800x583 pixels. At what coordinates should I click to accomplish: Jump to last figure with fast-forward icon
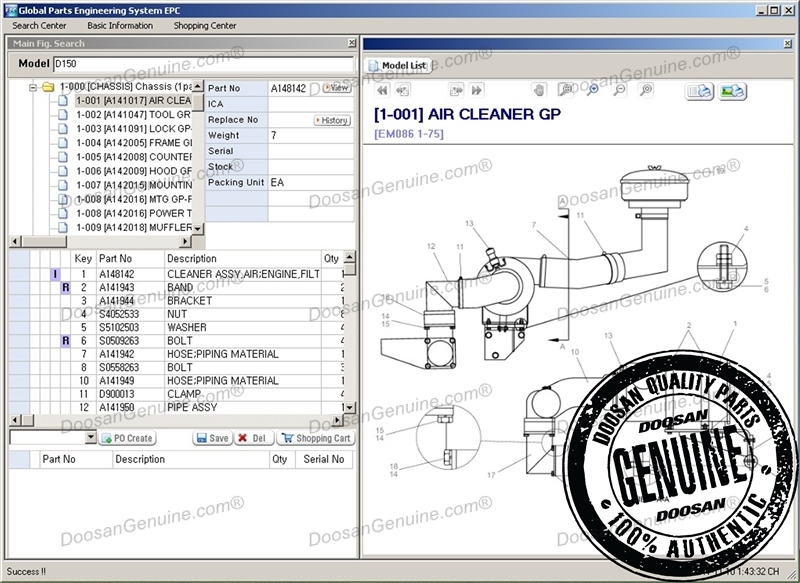(477, 90)
